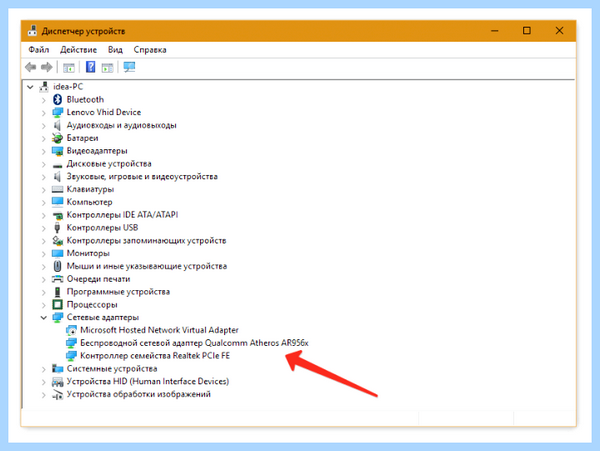Viewport: 600px width, 451px height.
Task: Expand the Устройства HID arrow
Action: (x=44, y=382)
